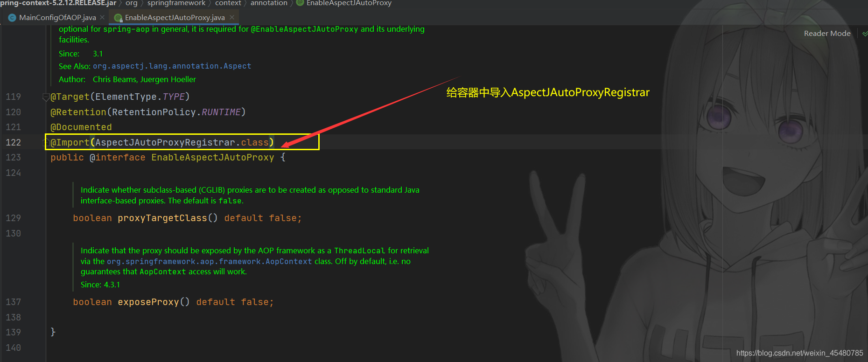Click the @Retention annotation text
Screen dimensions: 868x362
click(78, 112)
